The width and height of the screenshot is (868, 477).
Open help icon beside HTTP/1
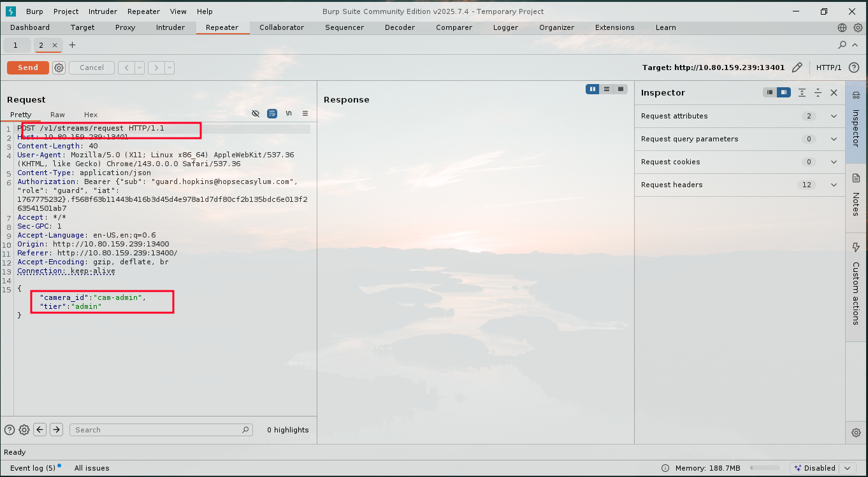(x=854, y=68)
